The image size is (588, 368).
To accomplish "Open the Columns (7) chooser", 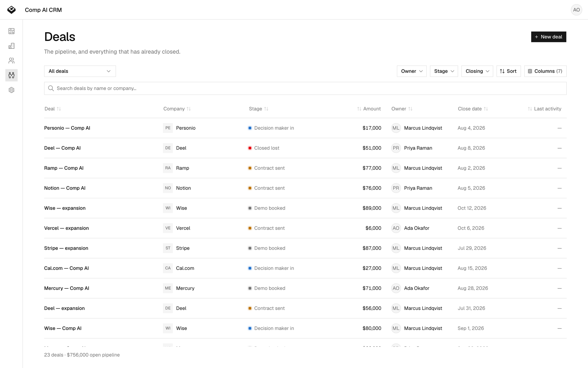I will click(x=545, y=71).
